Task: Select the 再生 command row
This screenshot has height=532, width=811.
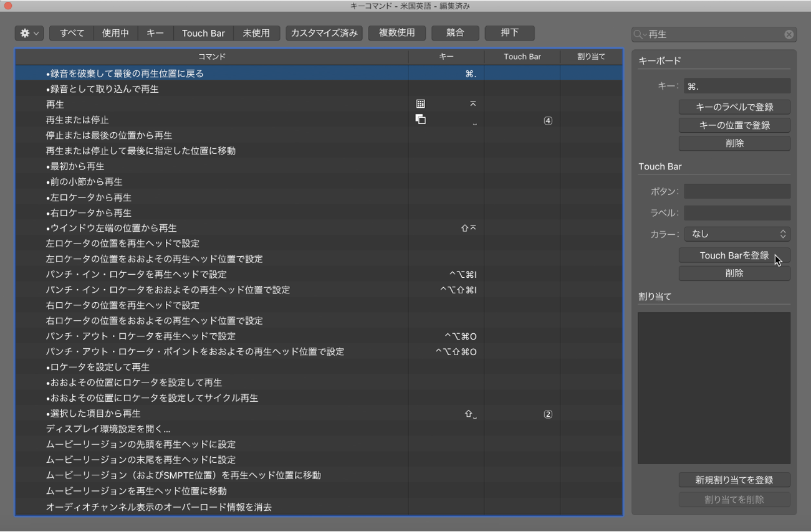Action: coord(319,105)
